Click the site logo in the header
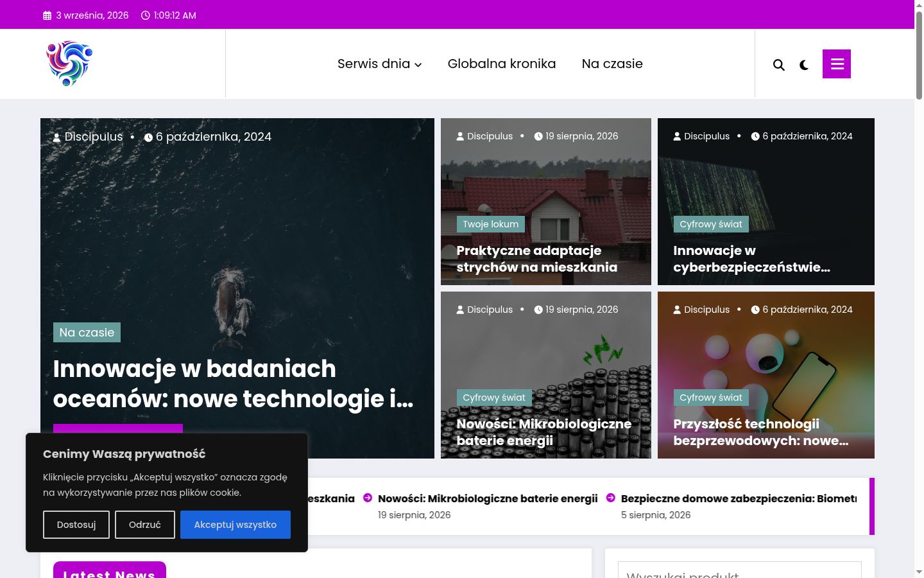The height and width of the screenshot is (578, 924). 69,64
